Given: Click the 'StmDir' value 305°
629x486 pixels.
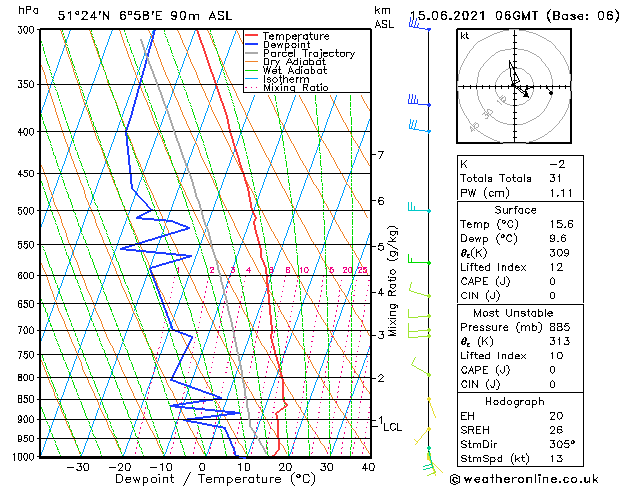Looking at the screenshot, I should (x=562, y=444).
